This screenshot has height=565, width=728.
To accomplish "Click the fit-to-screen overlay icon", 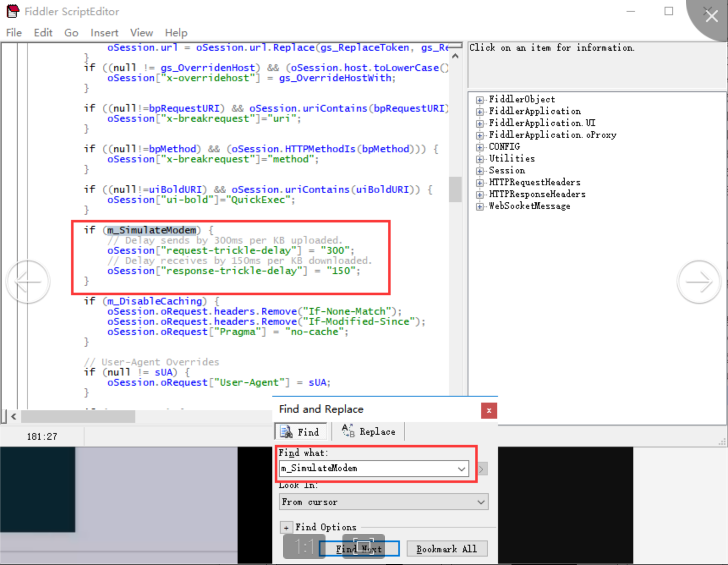I will click(363, 546).
